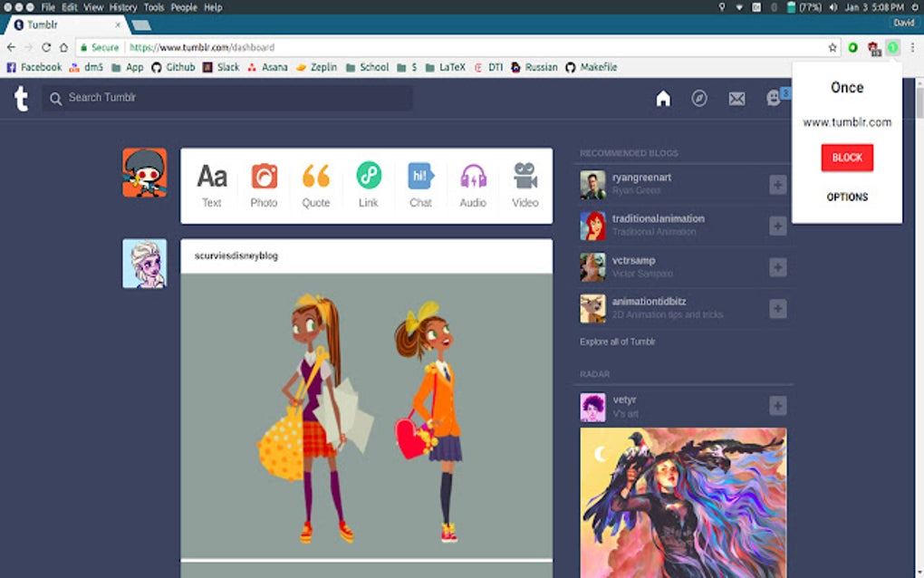
Task: Click the BLOCK button in the extension popup
Action: 846,157
